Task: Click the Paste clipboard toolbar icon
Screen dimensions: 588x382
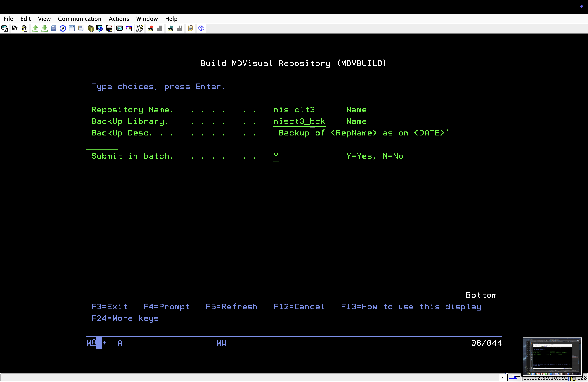Action: click(24, 28)
